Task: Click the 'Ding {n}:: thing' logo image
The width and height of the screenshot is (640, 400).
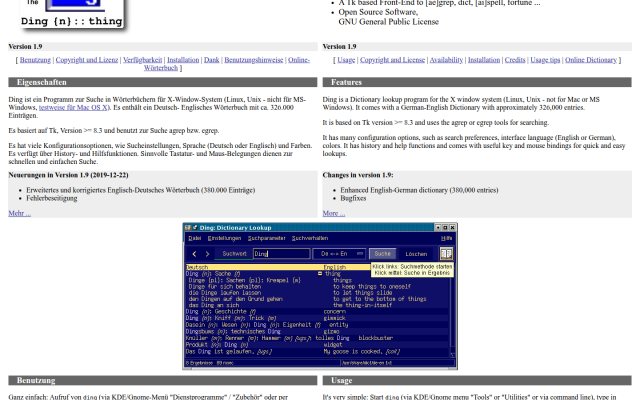Action: click(72, 14)
